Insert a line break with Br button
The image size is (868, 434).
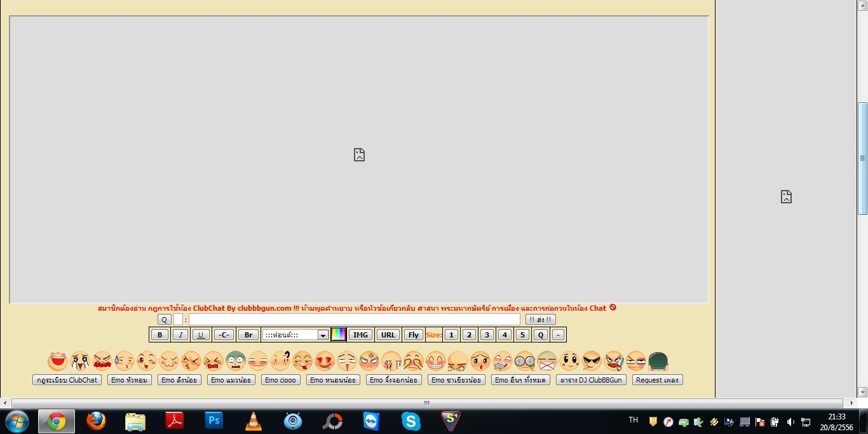click(248, 335)
